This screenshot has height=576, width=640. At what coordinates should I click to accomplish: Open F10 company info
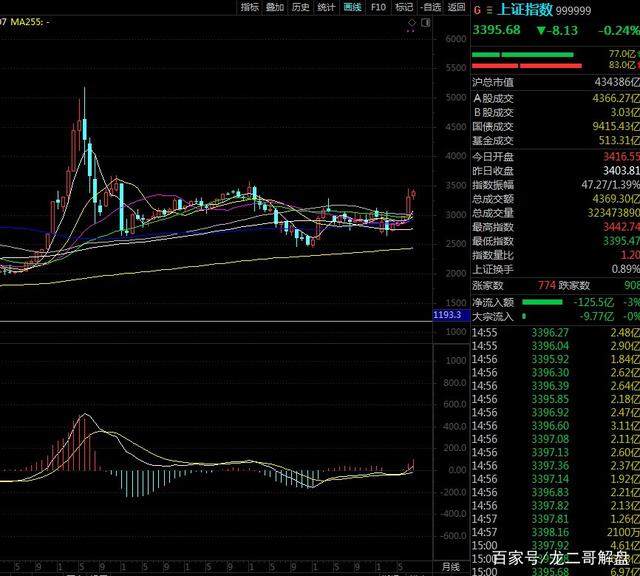378,7
